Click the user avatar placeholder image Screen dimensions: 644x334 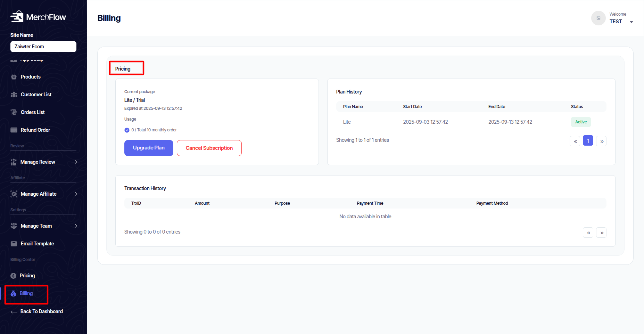(x=598, y=18)
